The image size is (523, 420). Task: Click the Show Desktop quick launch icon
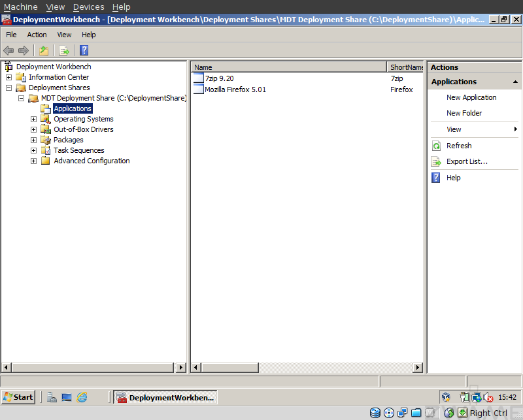point(67,397)
